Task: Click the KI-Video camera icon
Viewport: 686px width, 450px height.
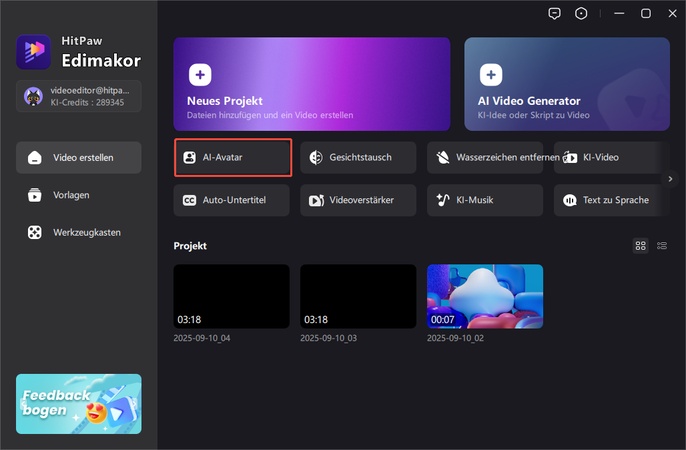Action: coord(570,157)
